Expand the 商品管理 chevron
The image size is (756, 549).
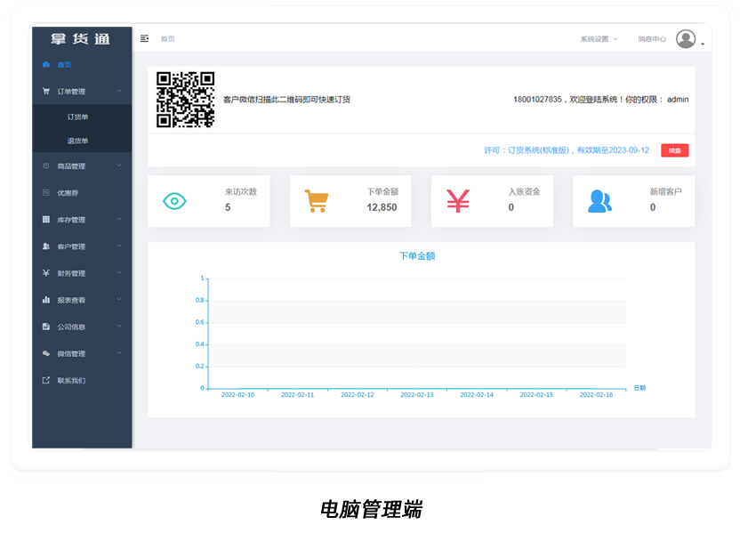pos(119,166)
